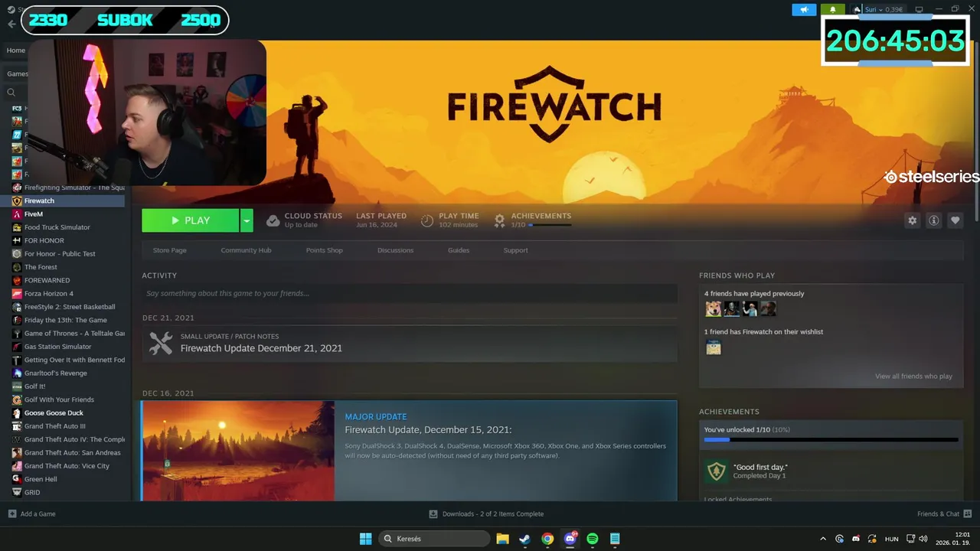Open the Community Hub tab
This screenshot has height=551, width=980.
246,250
